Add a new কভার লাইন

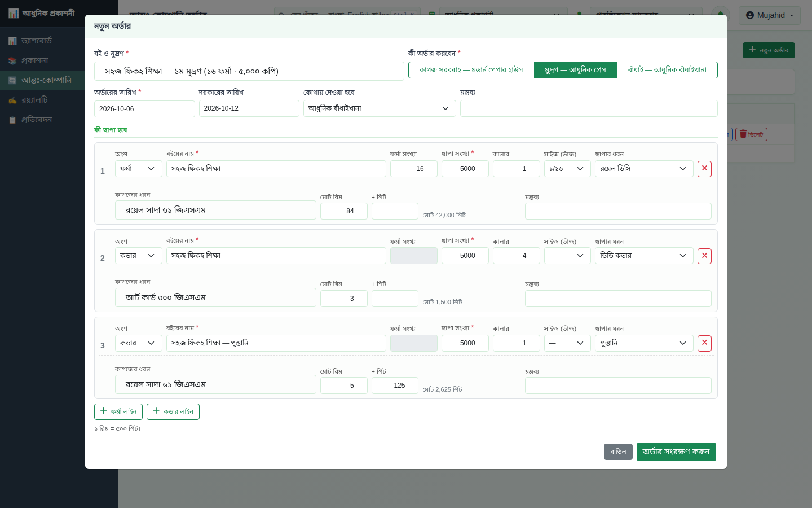[x=173, y=411]
